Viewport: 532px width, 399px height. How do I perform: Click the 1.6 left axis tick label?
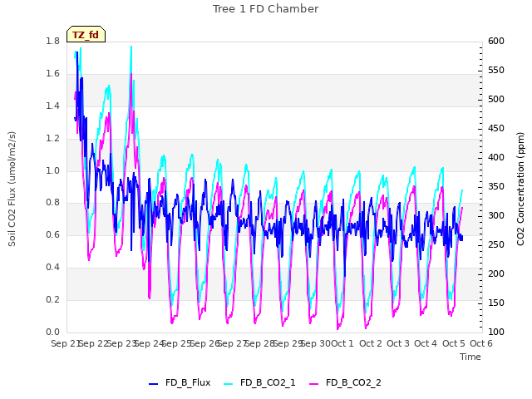53,74
